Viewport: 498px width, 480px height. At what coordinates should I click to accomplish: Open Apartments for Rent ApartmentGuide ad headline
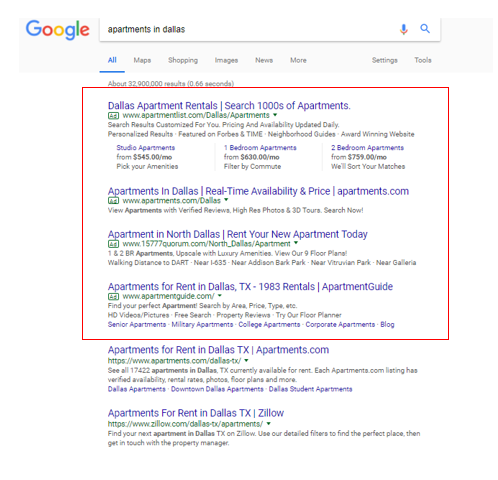[250, 287]
